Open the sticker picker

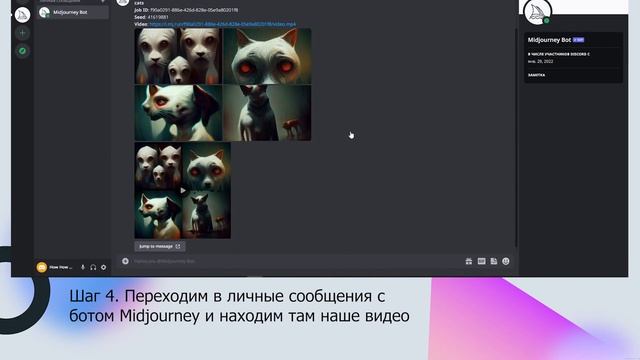tap(494, 261)
